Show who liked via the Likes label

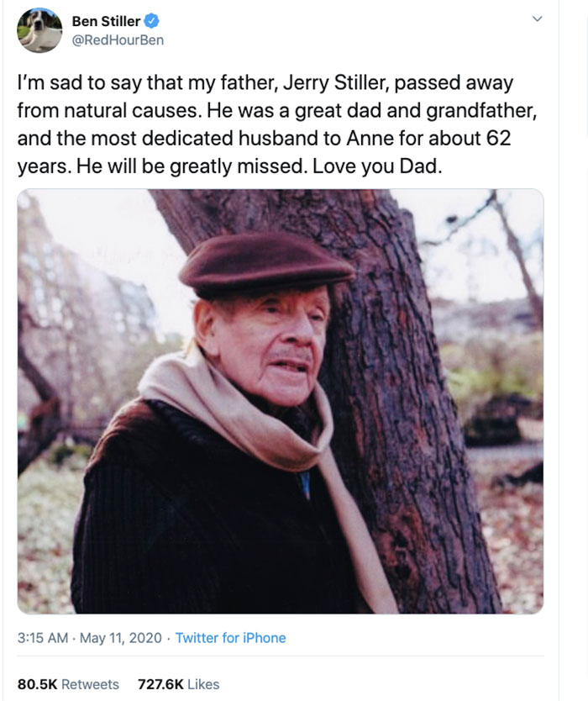(x=202, y=684)
